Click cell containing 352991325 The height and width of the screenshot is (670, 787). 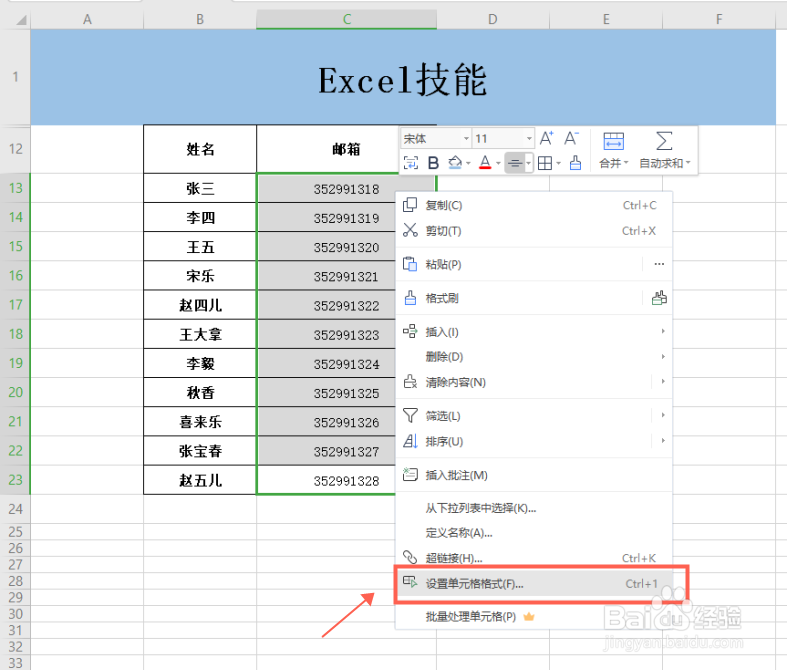(326, 392)
